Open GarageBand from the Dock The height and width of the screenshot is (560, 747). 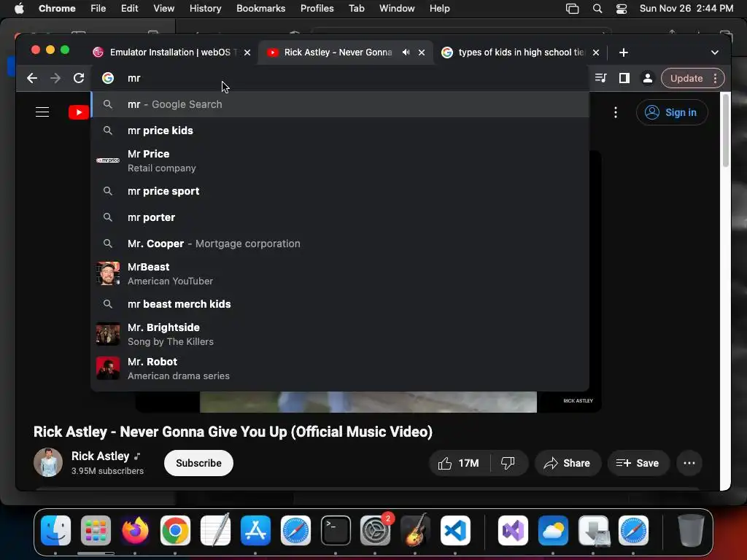click(415, 530)
